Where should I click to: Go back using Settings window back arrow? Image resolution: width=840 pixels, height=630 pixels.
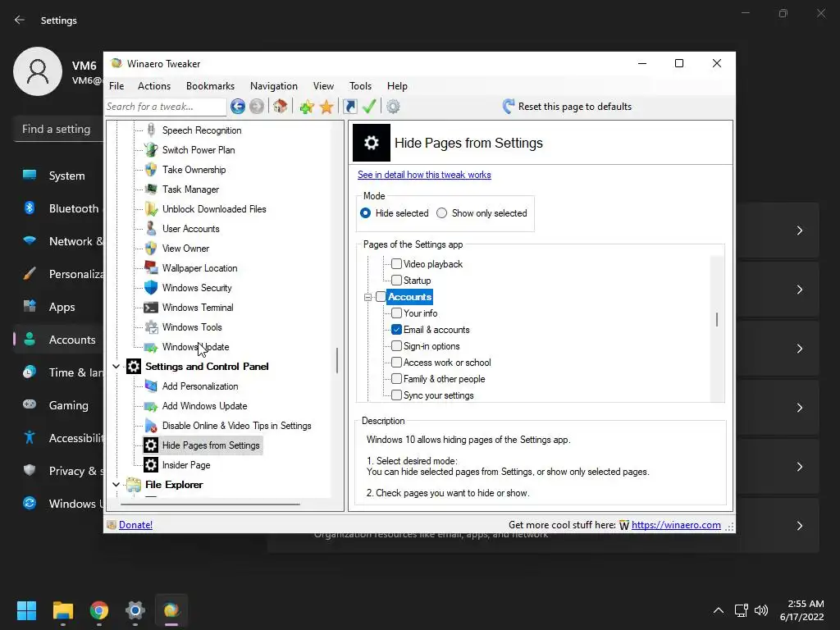click(x=20, y=20)
